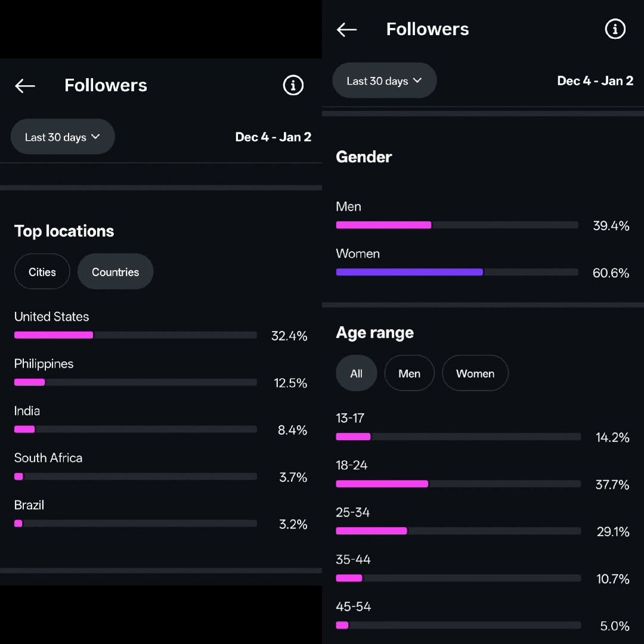The height and width of the screenshot is (644, 644).
Task: Expand left 'Last 30 days' dropdown
Action: pyautogui.click(x=63, y=137)
